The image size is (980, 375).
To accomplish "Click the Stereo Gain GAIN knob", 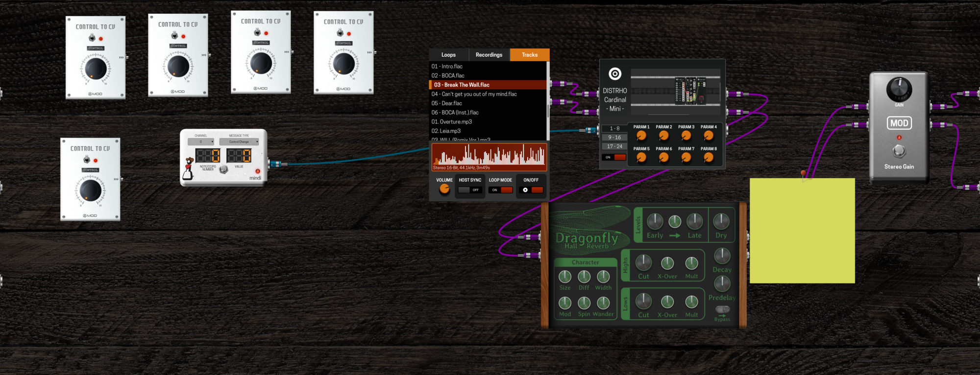I will point(899,90).
